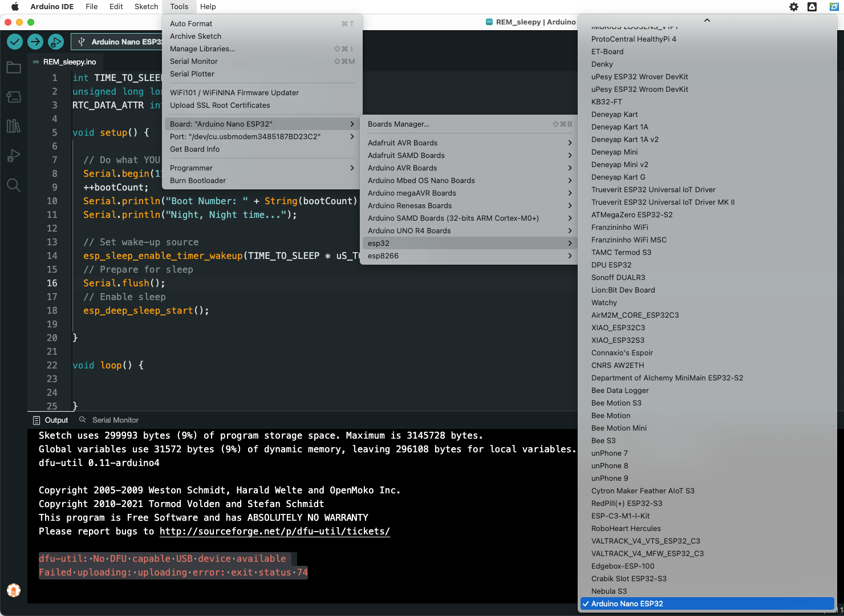Start the debugger from toolbar
The width and height of the screenshot is (844, 616).
pyautogui.click(x=56, y=42)
